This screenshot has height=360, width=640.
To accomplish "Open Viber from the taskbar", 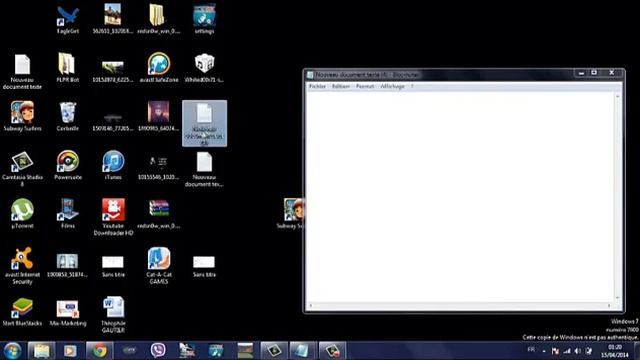I will click(x=158, y=351).
